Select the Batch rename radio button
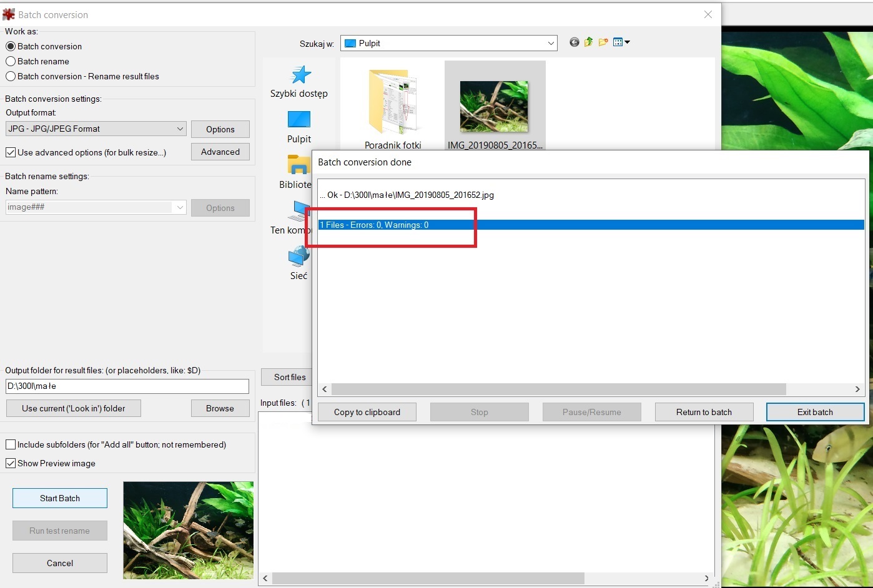Screen dimensions: 873x588 pyautogui.click(x=11, y=61)
